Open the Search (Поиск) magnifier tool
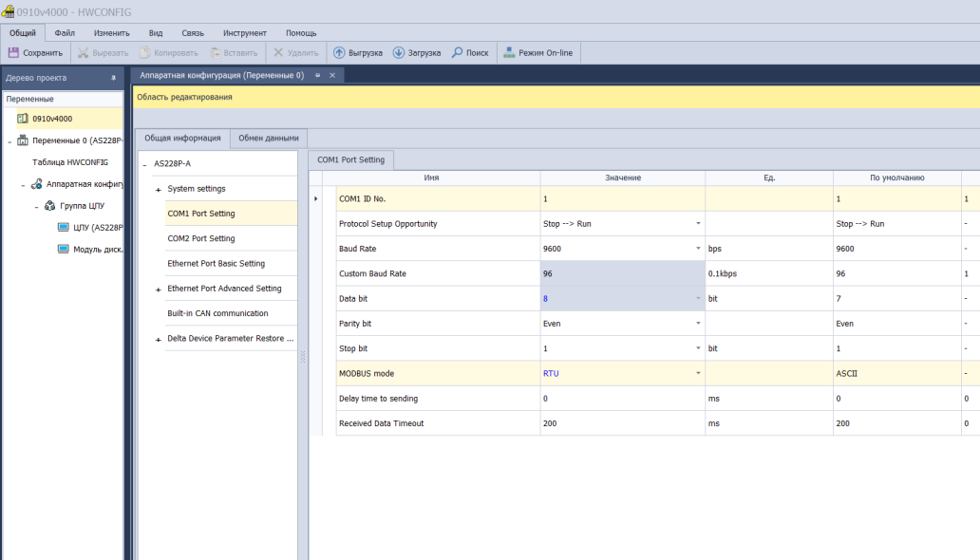Screen dimensions: 980x560 point(457,53)
